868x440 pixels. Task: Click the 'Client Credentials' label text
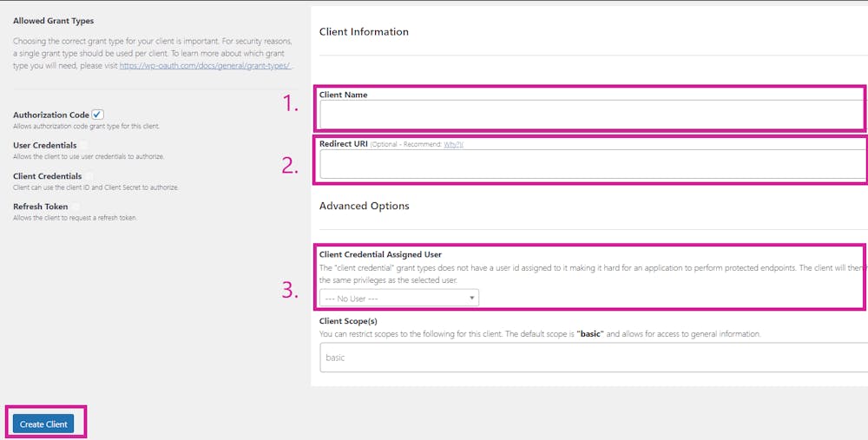(x=47, y=176)
